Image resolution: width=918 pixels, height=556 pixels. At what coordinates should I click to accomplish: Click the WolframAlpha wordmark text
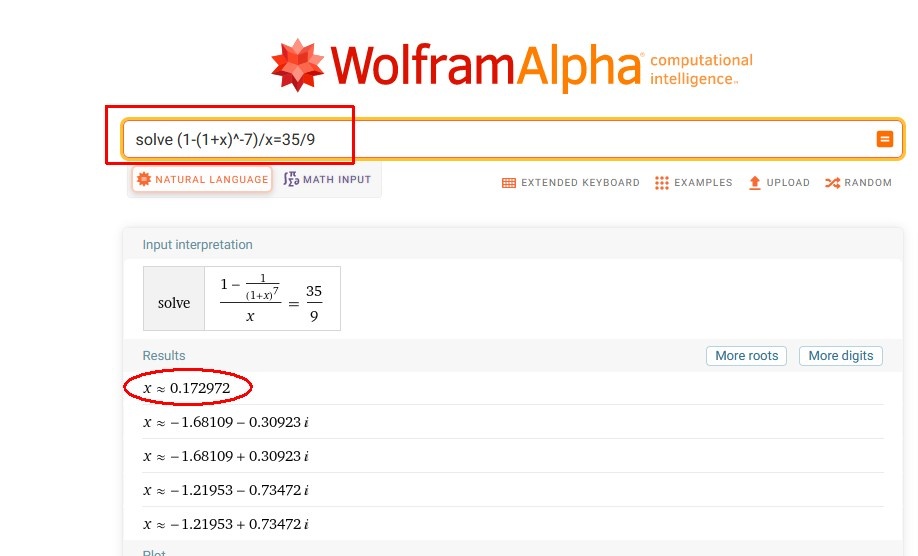pos(486,66)
